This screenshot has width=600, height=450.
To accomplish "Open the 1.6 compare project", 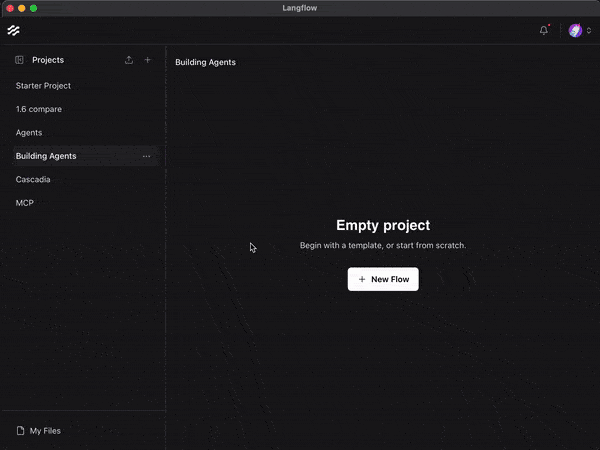I will tap(85, 109).
